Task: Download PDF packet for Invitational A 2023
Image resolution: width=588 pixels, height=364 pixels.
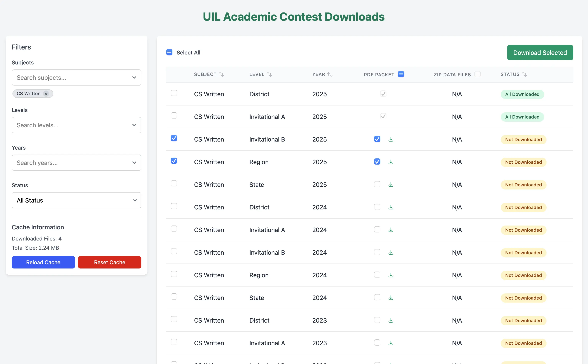Action: pyautogui.click(x=391, y=343)
